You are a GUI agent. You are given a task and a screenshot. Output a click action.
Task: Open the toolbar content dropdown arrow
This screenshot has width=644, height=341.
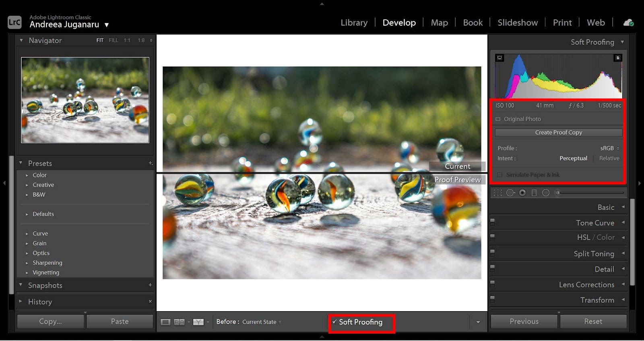coord(478,322)
